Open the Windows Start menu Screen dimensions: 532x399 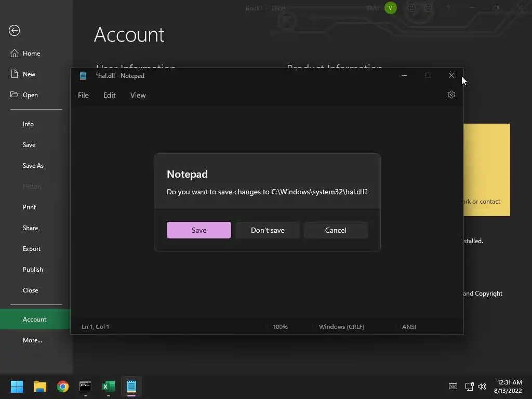point(17,387)
